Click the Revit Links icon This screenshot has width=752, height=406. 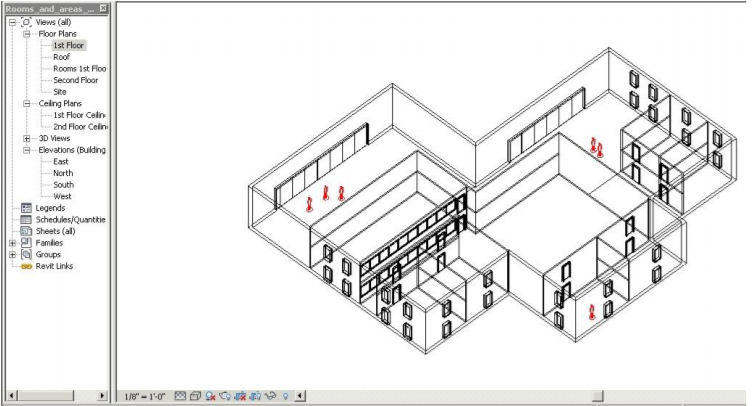pos(26,266)
